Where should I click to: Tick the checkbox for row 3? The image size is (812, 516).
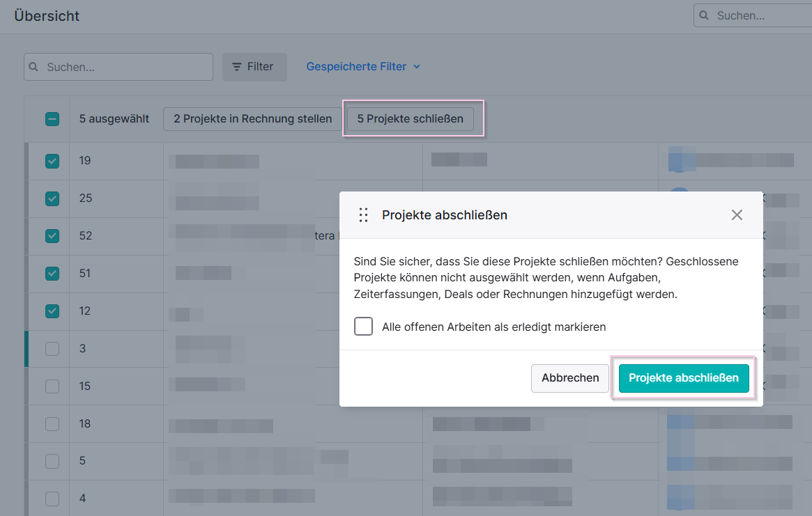click(52, 349)
